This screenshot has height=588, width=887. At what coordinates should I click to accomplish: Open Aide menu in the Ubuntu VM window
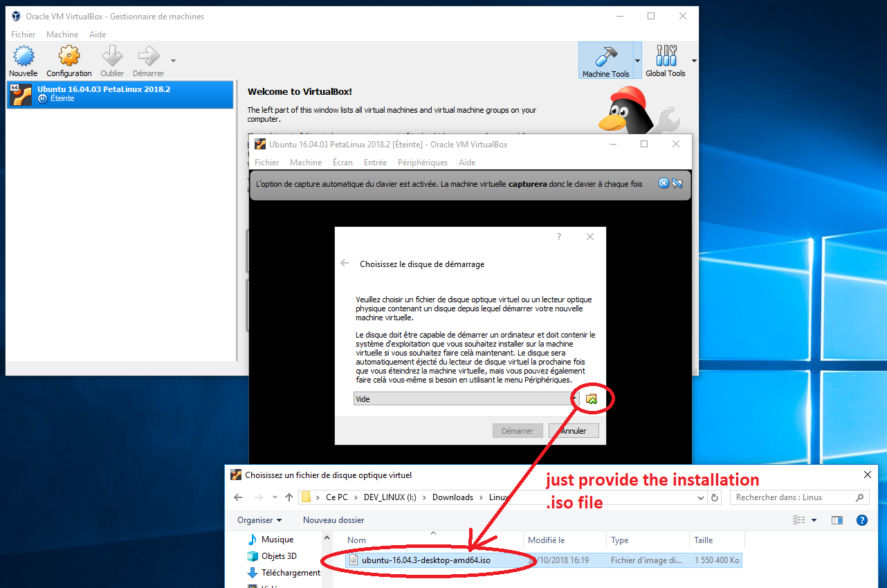coord(467,163)
